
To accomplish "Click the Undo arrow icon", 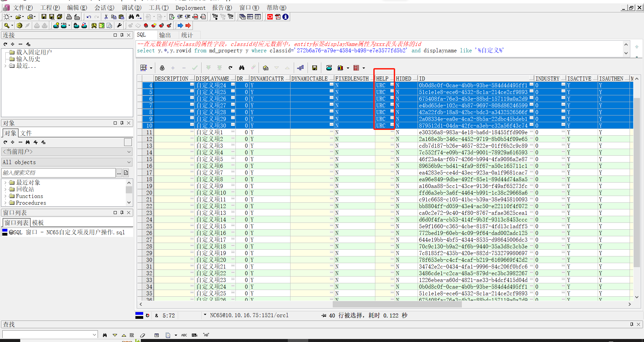I will click(x=89, y=17).
